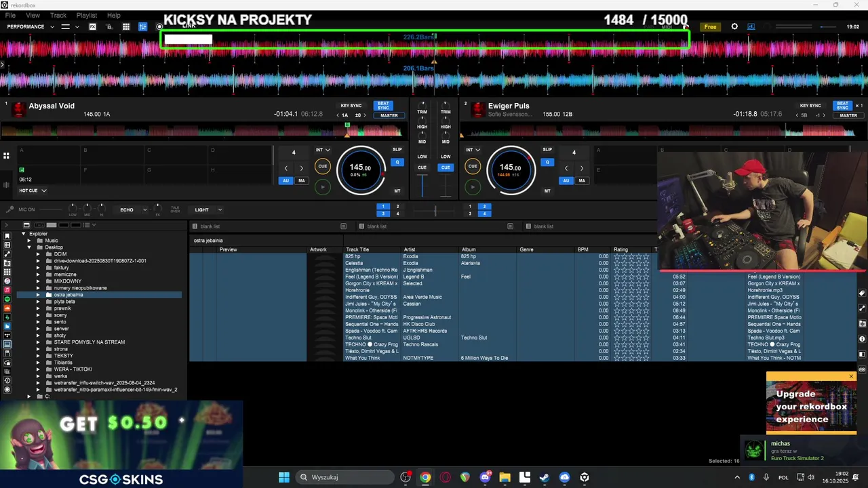Select the 'Techno Slut' track row
The height and width of the screenshot is (488, 868).
(x=522, y=338)
